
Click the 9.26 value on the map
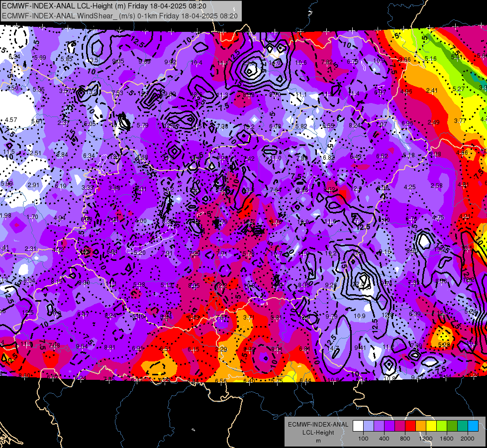coord(331,285)
